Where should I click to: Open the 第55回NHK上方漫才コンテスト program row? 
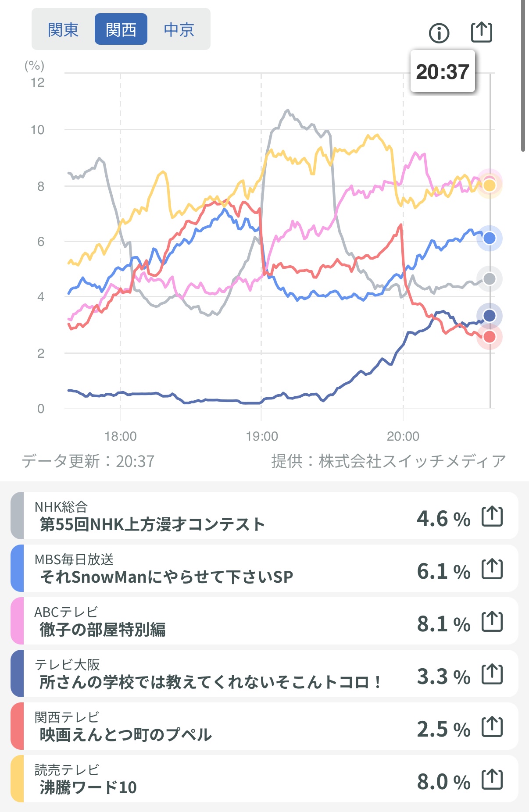point(219,516)
